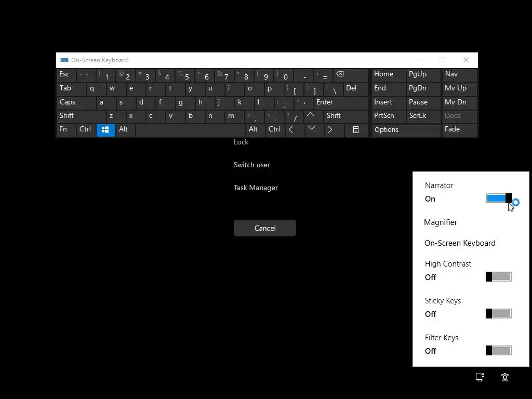Open keyboard Options key
This screenshot has width=532, height=399.
(x=406, y=130)
